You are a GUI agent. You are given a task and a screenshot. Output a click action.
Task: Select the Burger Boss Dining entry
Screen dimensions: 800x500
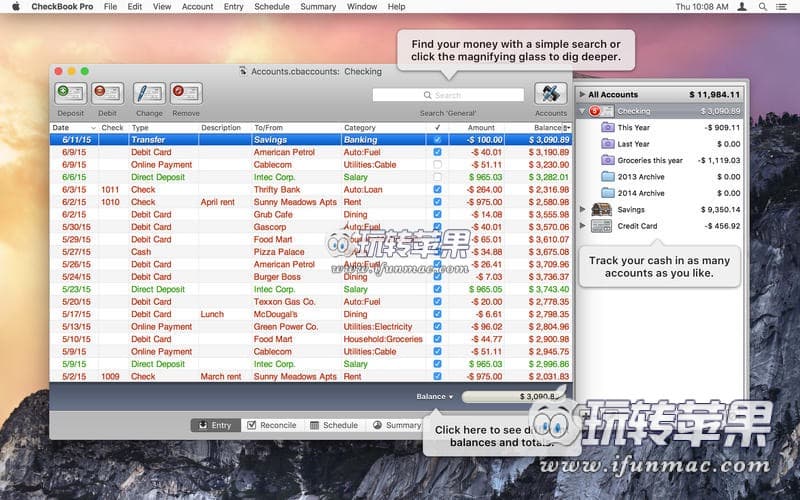(x=311, y=277)
